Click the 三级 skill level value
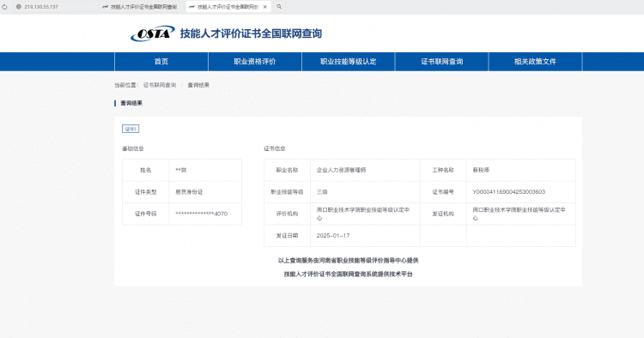 (x=322, y=192)
